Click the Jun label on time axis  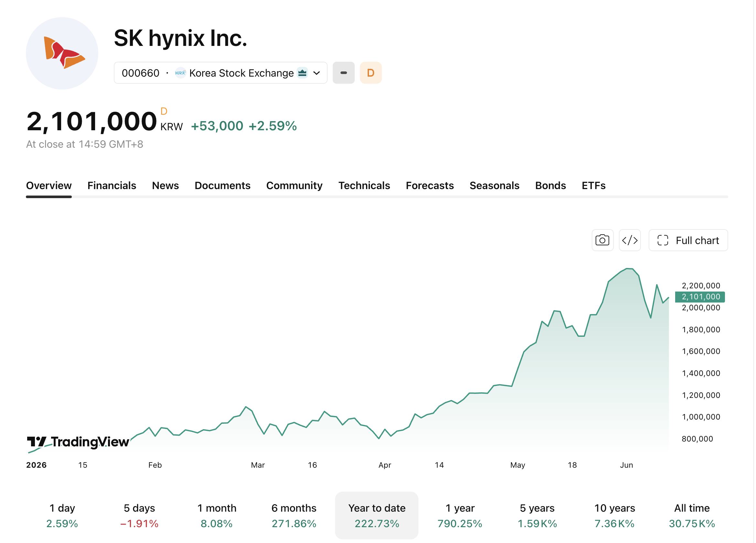point(626,465)
